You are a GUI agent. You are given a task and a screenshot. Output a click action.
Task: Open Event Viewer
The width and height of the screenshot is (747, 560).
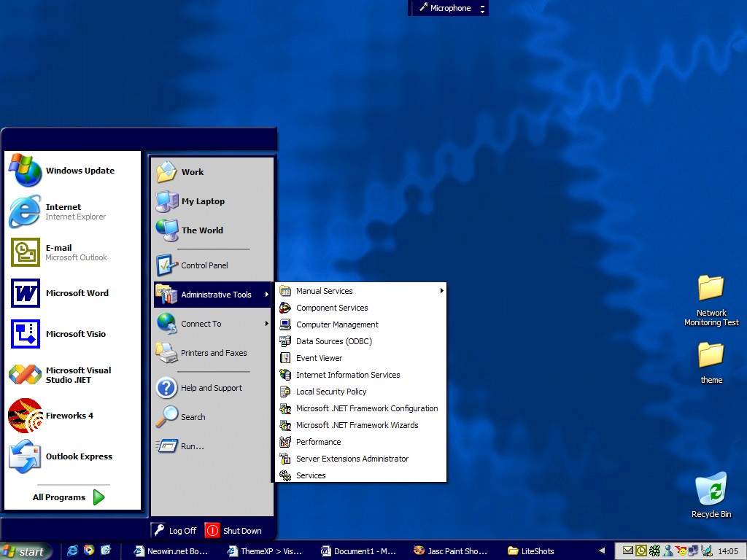pyautogui.click(x=361, y=358)
